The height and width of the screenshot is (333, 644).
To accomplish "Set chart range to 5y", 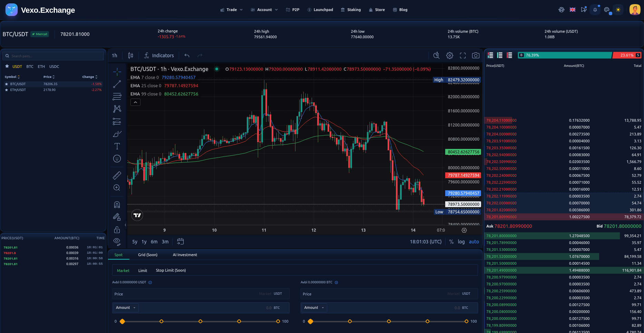I will pyautogui.click(x=135, y=242).
